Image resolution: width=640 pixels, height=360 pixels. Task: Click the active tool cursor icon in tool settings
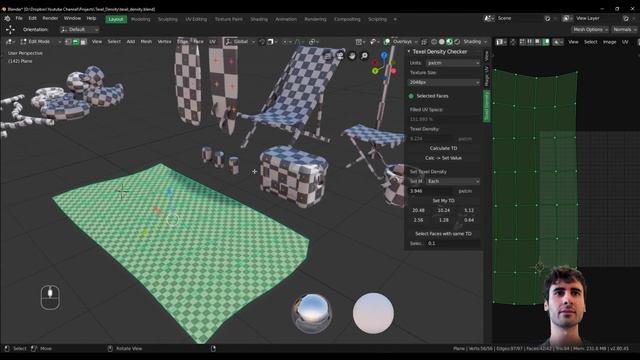tap(10, 29)
